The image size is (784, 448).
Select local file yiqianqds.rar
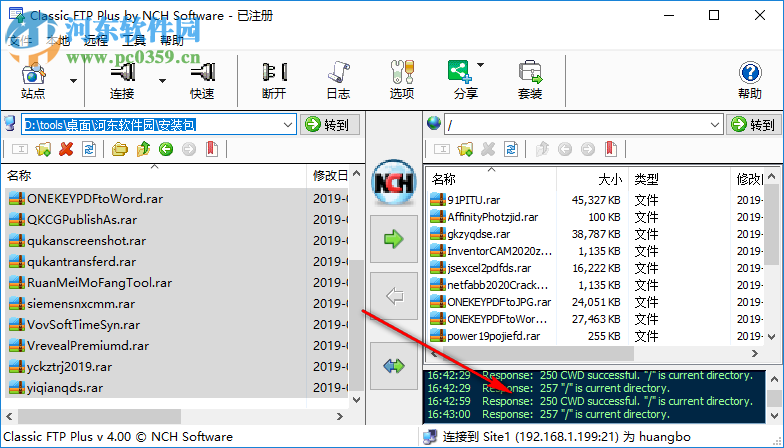(56, 388)
